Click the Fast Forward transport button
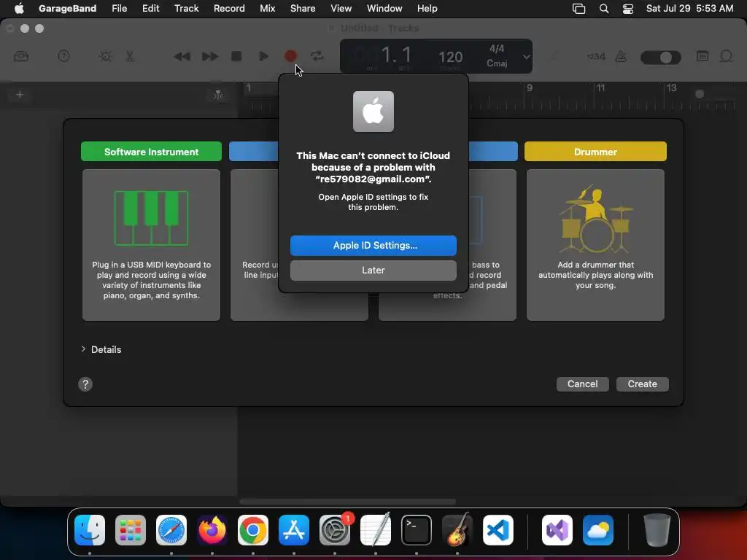The height and width of the screenshot is (560, 747). 209,57
